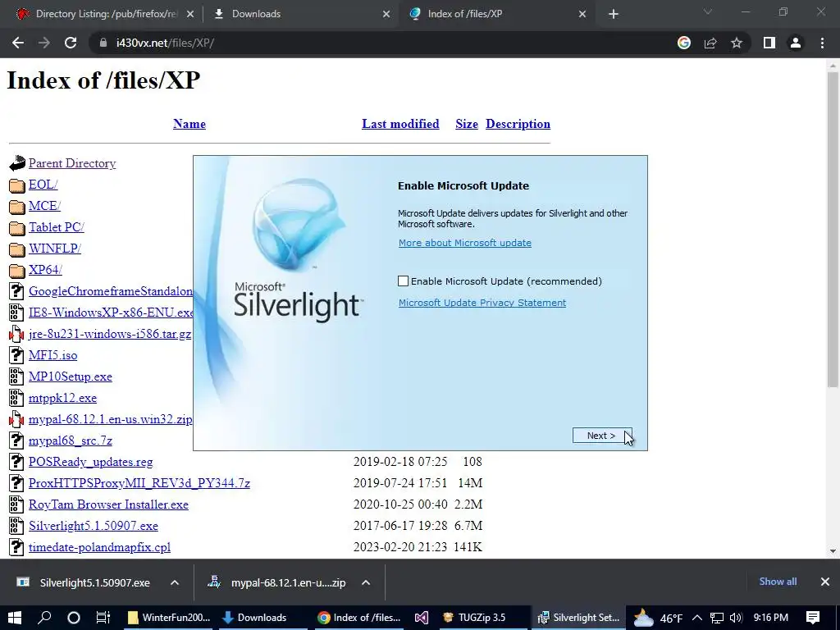This screenshot has width=840, height=630.
Task: Sort listing by Size
Action: pyautogui.click(x=467, y=124)
